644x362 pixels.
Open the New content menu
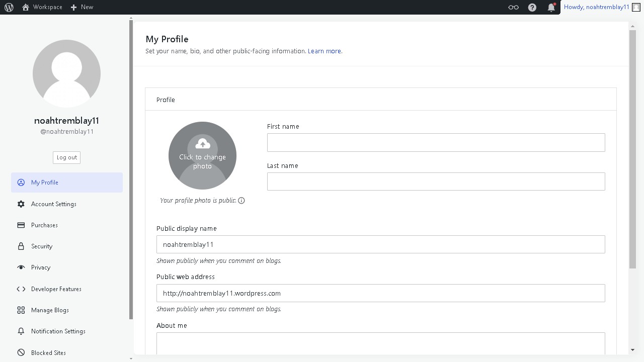[82, 7]
